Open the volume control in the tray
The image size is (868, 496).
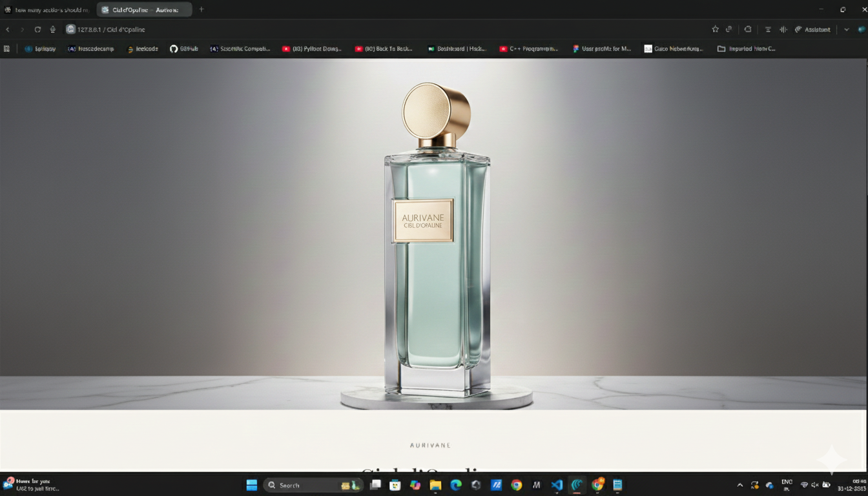pos(815,485)
